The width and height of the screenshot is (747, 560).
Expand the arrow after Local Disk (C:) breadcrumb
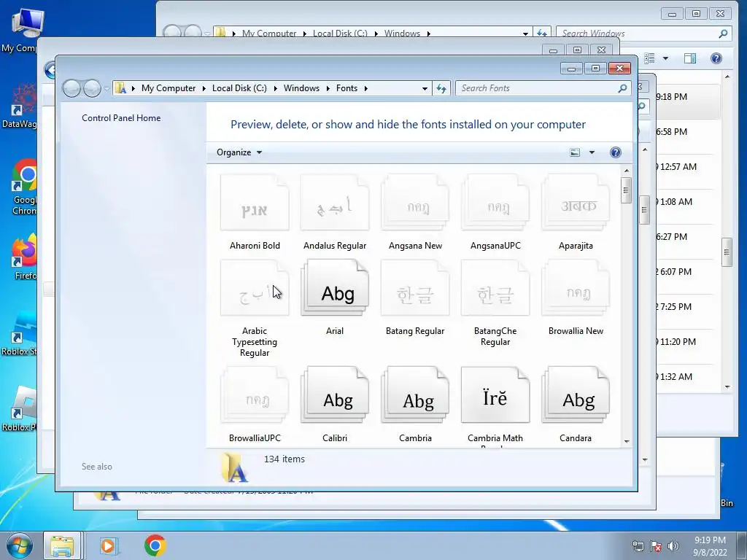tap(275, 88)
